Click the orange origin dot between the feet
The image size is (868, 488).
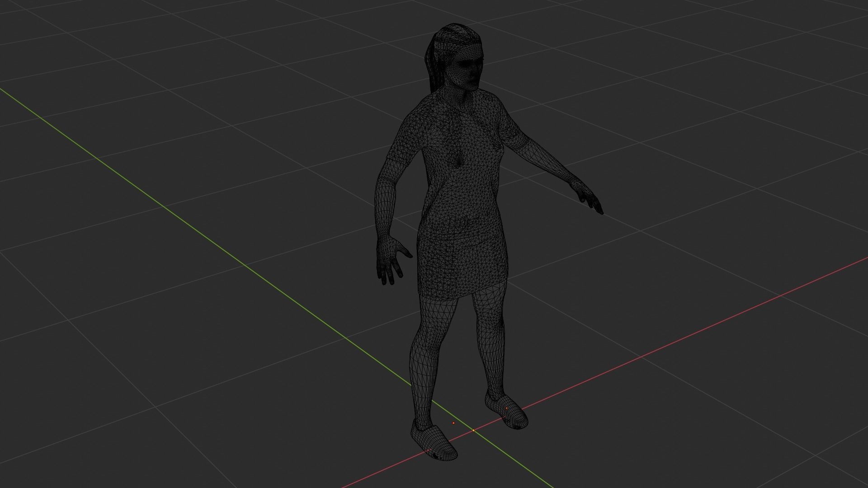click(453, 423)
